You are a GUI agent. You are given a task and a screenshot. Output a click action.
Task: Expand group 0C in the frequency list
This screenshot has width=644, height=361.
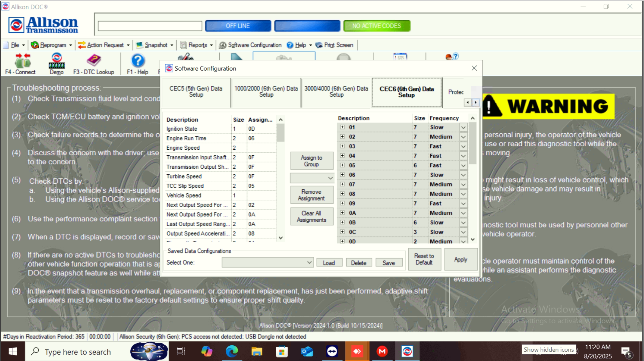(342, 231)
